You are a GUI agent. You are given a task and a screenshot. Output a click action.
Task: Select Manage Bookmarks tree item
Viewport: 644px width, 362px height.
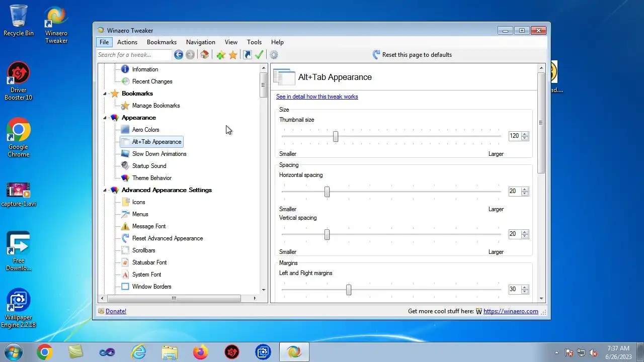coord(156,106)
